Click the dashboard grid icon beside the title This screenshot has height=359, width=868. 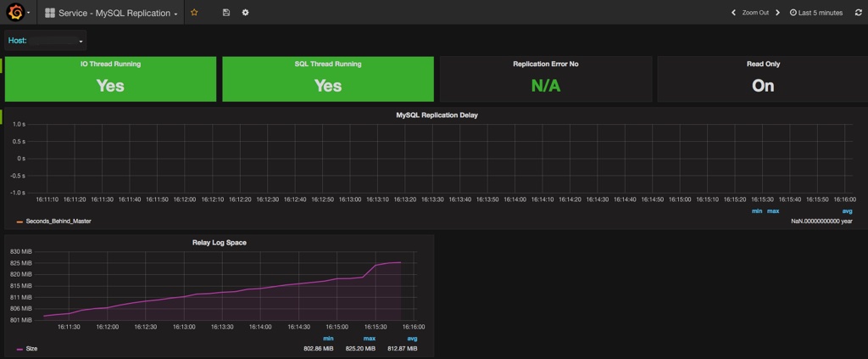[50, 13]
